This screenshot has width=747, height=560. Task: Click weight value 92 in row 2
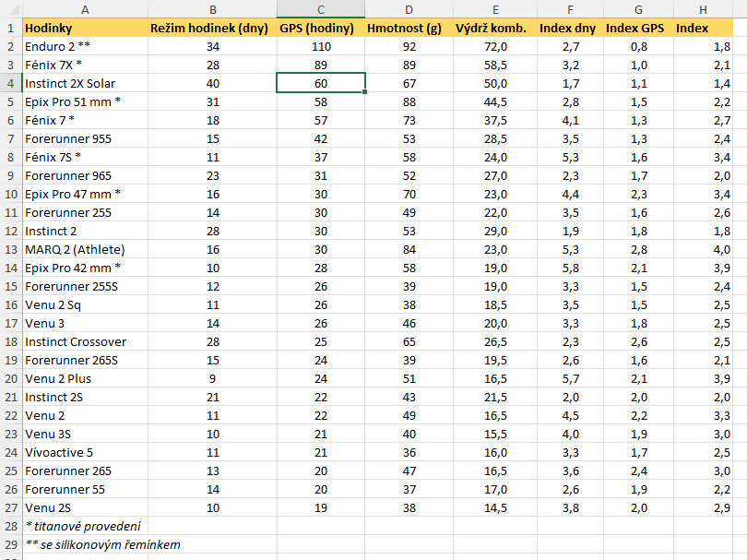tap(409, 47)
